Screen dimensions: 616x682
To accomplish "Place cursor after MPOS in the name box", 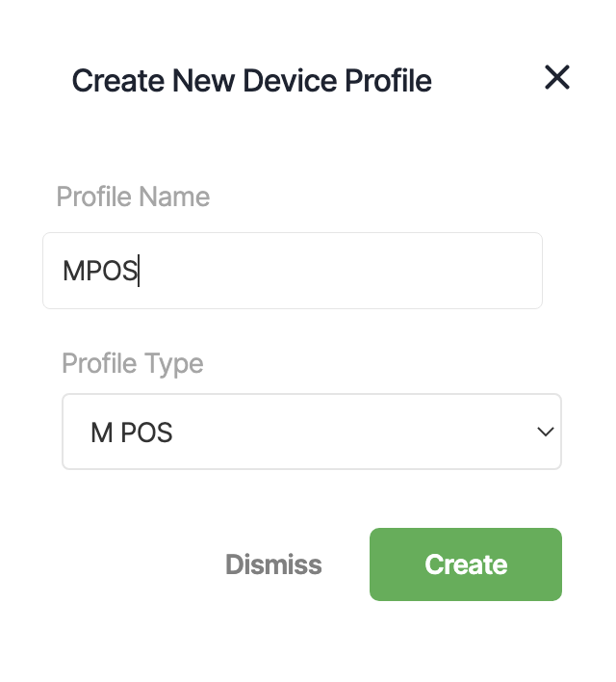I will (x=139, y=271).
